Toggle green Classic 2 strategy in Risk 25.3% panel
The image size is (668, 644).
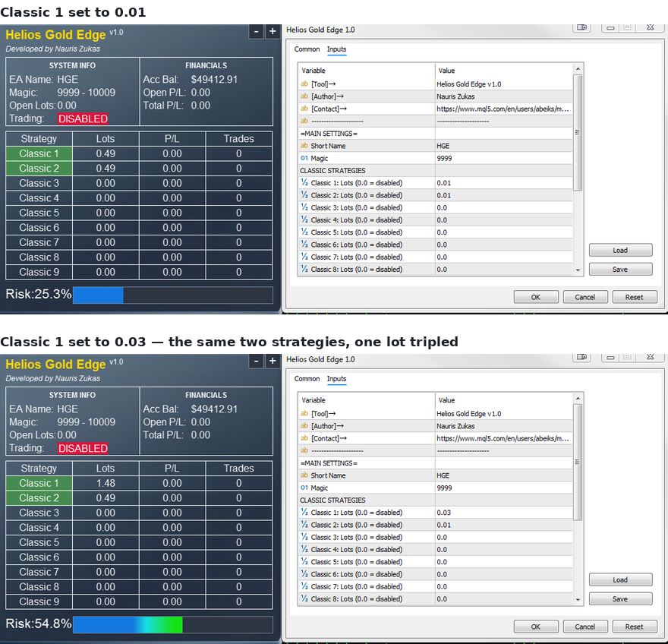[39, 169]
